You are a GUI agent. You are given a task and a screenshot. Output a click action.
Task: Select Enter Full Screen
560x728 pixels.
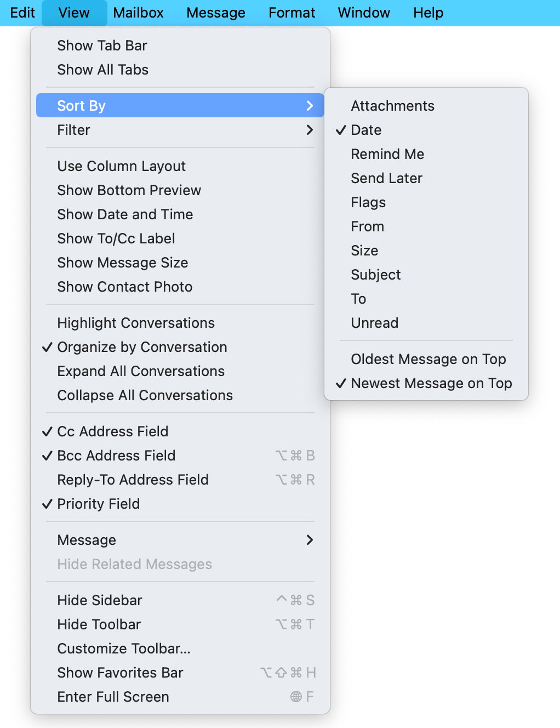pyautogui.click(x=113, y=697)
